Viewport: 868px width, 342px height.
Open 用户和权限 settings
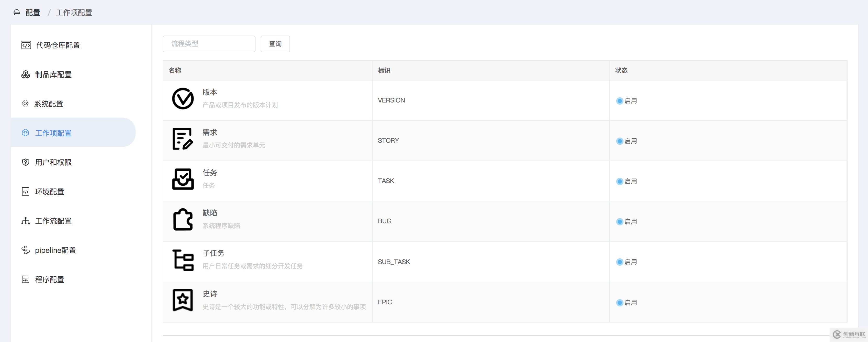[x=73, y=162]
